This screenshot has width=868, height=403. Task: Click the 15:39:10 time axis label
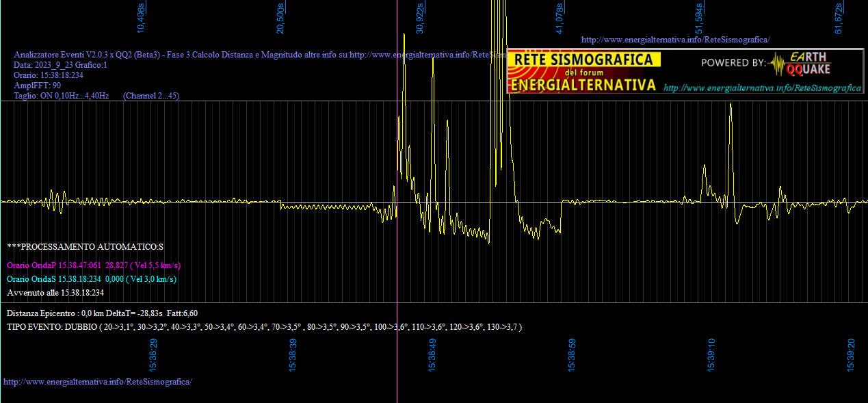712,354
